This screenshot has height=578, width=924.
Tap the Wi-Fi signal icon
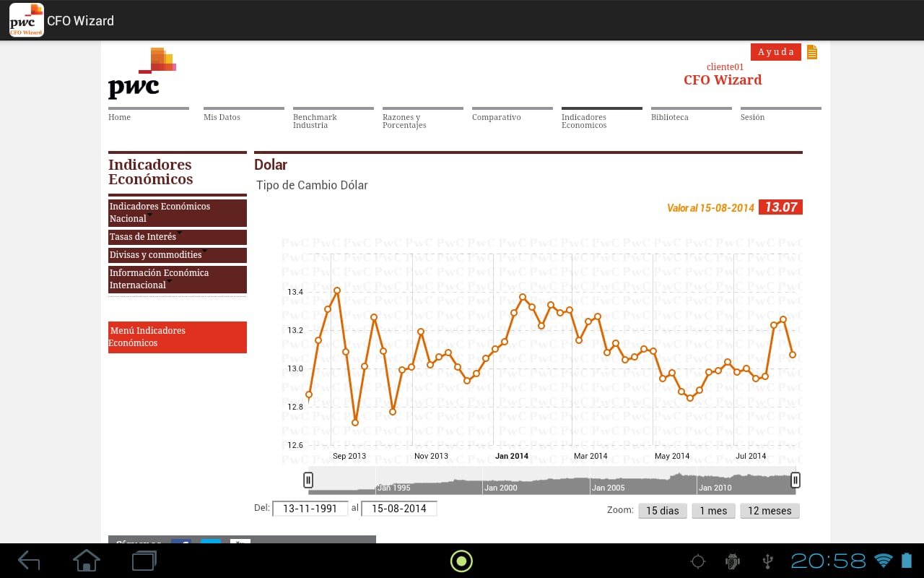(x=884, y=560)
